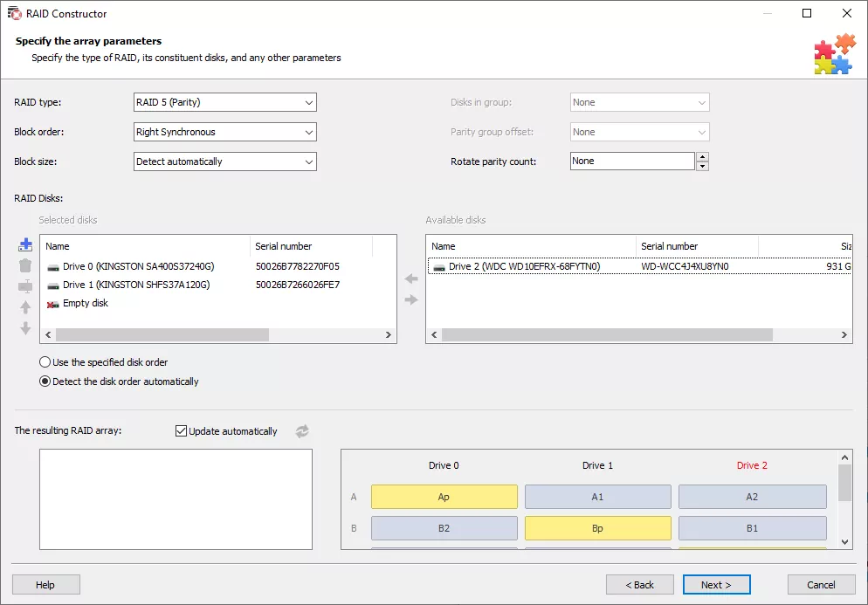This screenshot has width=868, height=605.
Task: Click the trash icon to remove disk
Action: [25, 266]
